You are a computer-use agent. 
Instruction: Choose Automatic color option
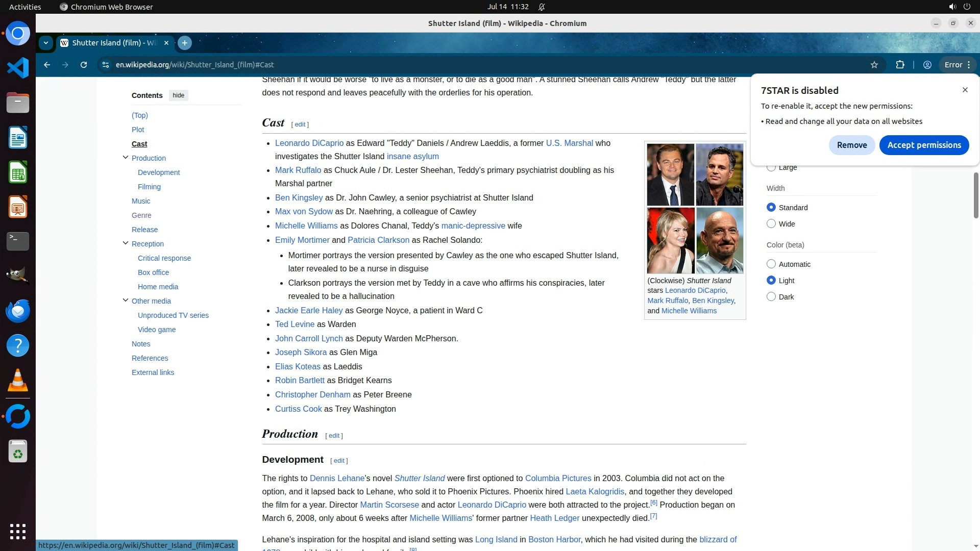click(771, 264)
